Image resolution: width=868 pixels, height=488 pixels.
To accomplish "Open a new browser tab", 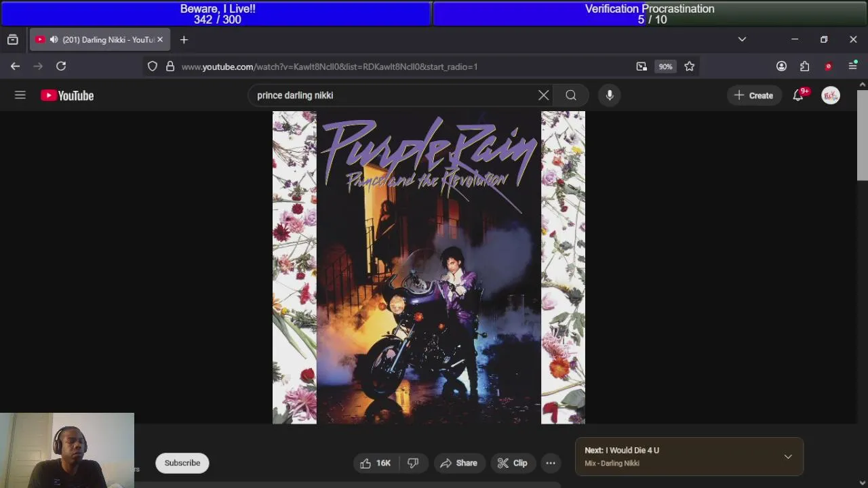I will (184, 40).
